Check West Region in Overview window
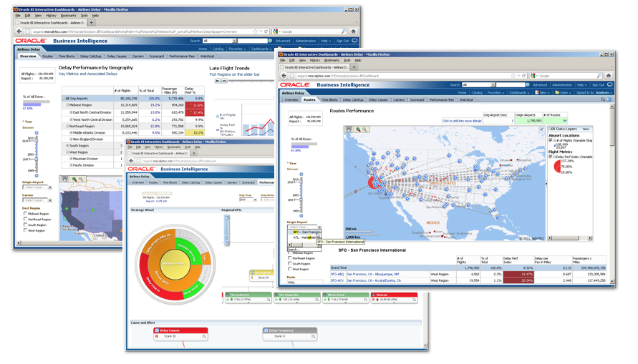 [x=25, y=230]
